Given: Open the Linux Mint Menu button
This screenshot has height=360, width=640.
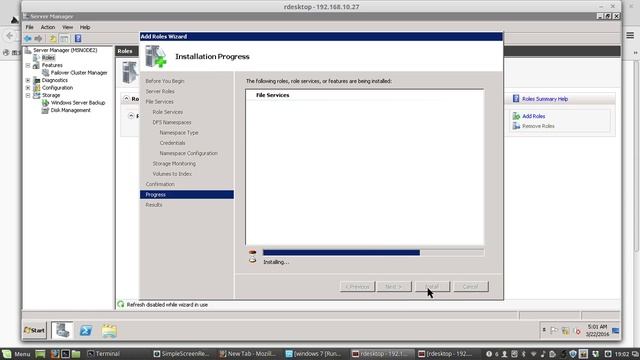Looking at the screenshot, I should click(x=16, y=354).
